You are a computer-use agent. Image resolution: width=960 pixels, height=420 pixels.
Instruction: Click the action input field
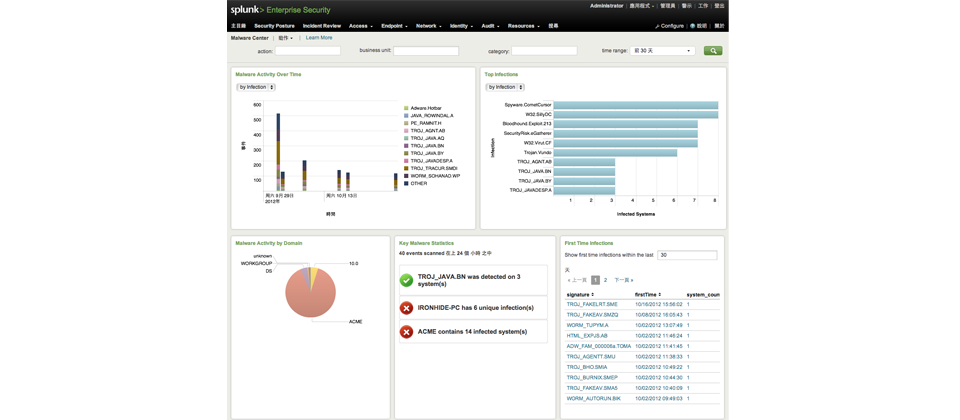(307, 51)
